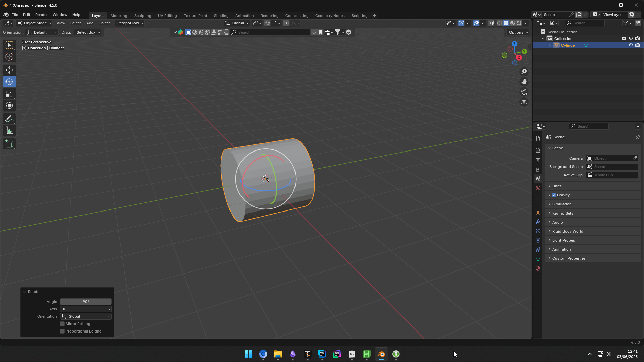Open the Material properties tab
644x362 pixels.
point(538,268)
